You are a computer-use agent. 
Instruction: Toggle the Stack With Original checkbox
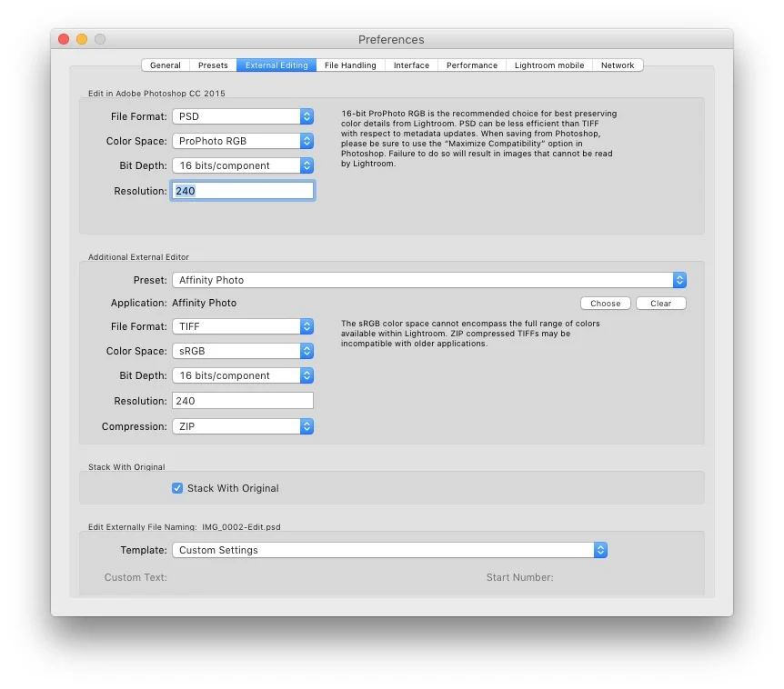pyautogui.click(x=177, y=488)
